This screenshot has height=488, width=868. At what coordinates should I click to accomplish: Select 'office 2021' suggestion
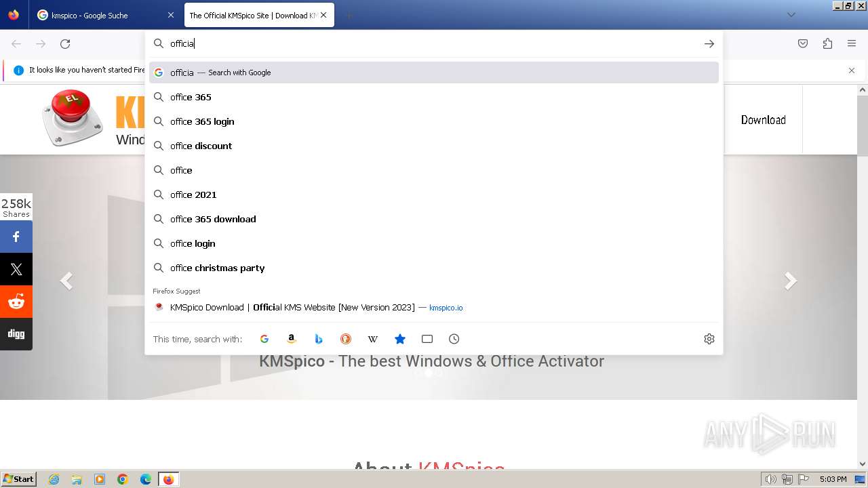(x=434, y=195)
